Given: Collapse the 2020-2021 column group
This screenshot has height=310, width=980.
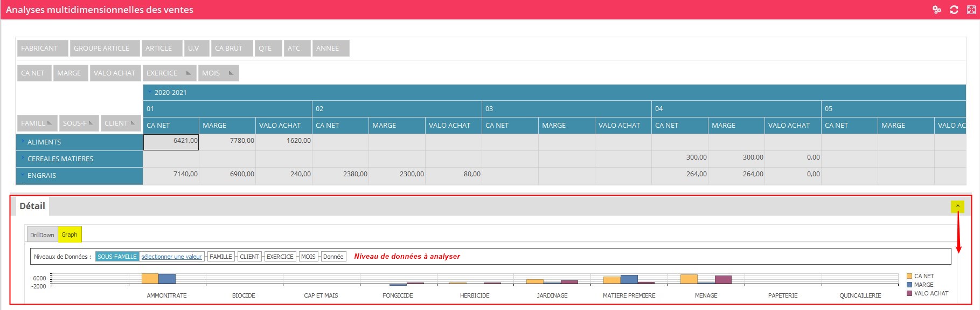Looking at the screenshot, I should tap(150, 92).
